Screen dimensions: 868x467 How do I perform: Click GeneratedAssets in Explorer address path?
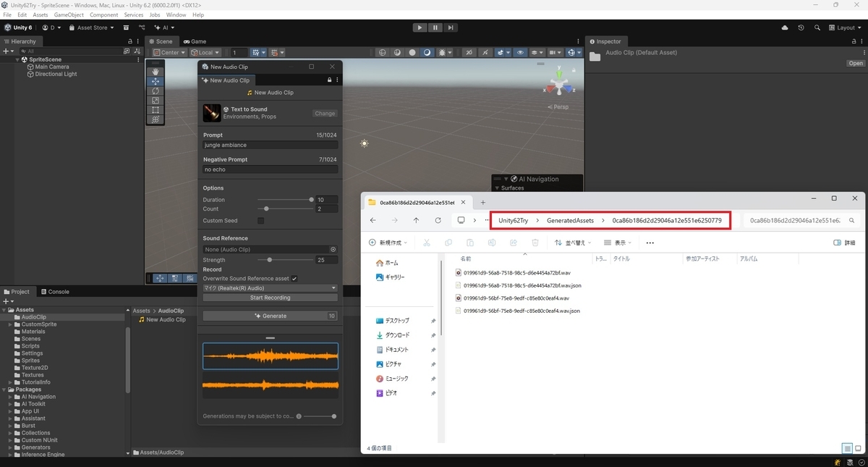(570, 220)
